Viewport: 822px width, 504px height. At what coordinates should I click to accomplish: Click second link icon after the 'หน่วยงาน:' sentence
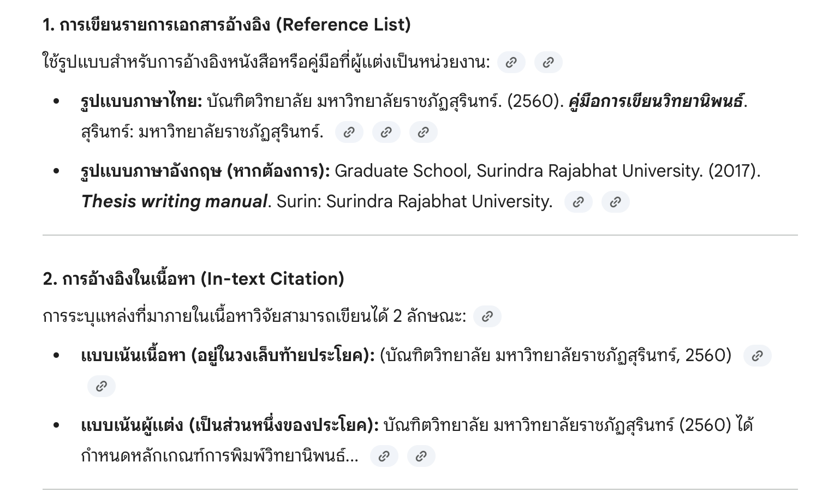[x=548, y=62]
